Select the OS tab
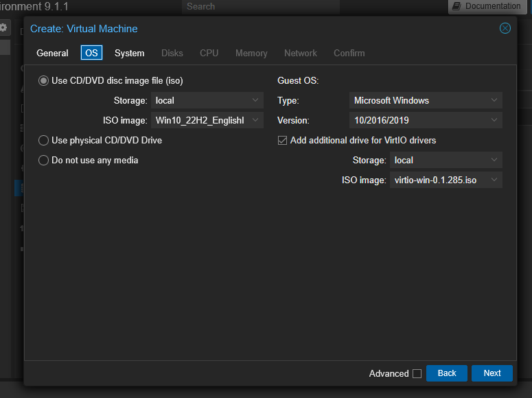The image size is (532, 398). [91, 53]
